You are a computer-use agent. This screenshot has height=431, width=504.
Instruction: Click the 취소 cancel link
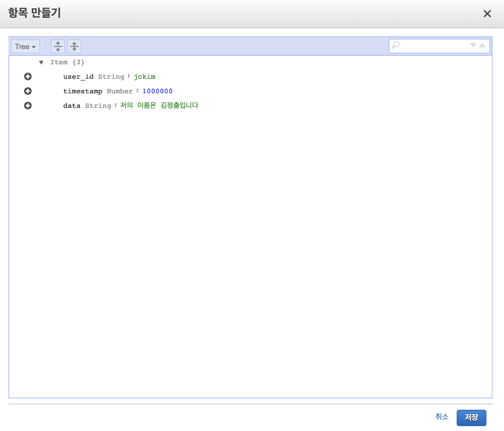pos(442,417)
